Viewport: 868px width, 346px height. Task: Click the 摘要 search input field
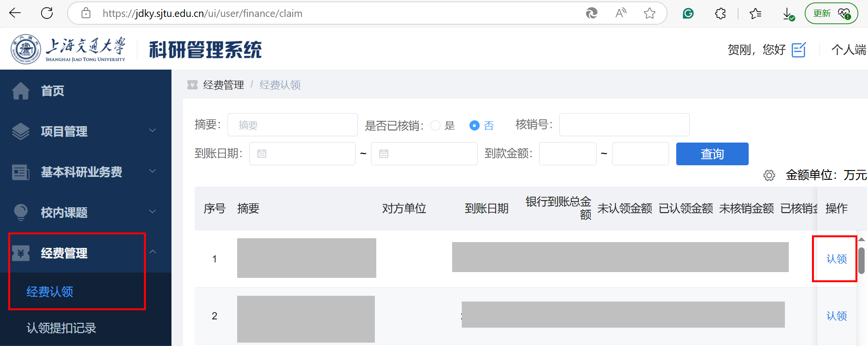click(293, 125)
